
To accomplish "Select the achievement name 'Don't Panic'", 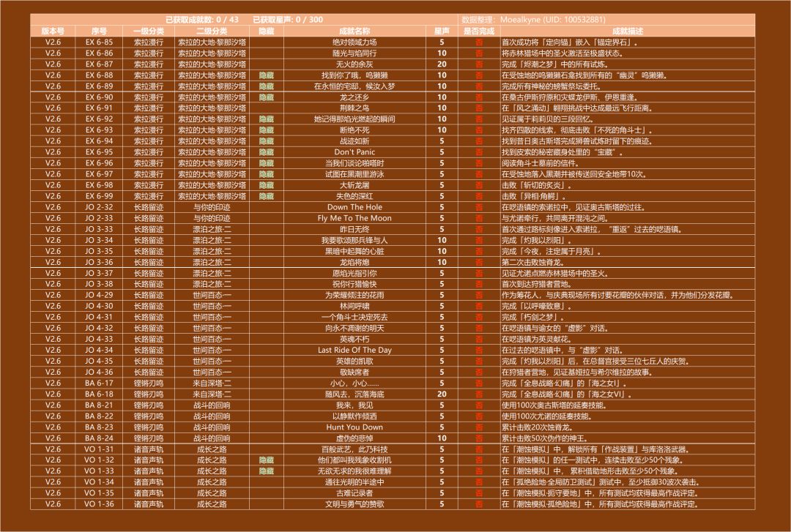I will pyautogui.click(x=354, y=152).
